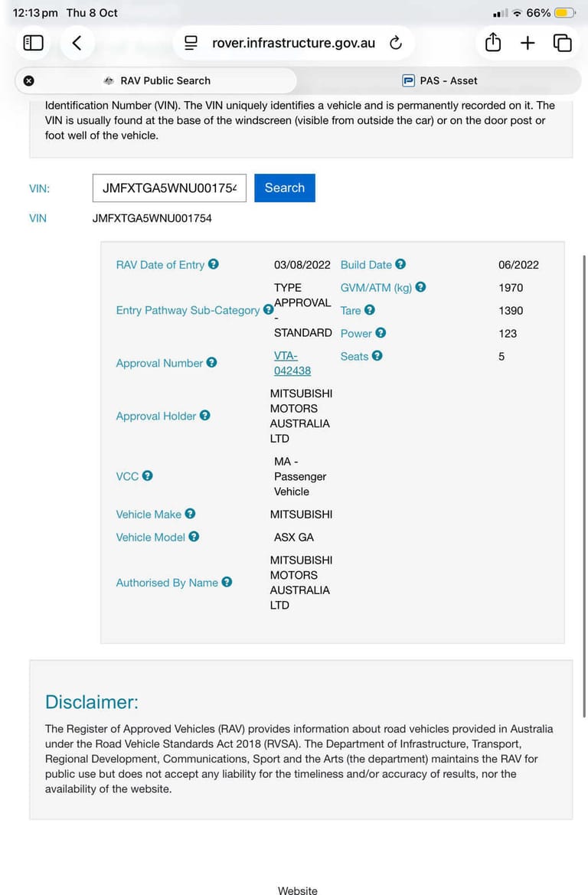Select the VIN result JMFXTGA5WNU001754 text
The height and width of the screenshot is (895, 588).
click(x=152, y=218)
